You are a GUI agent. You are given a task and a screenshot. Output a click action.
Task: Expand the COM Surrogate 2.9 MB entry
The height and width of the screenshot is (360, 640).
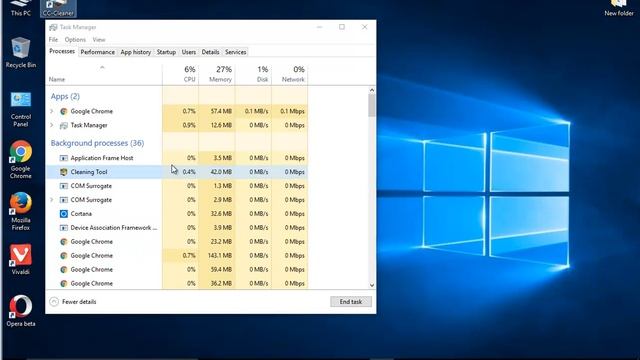pos(52,200)
